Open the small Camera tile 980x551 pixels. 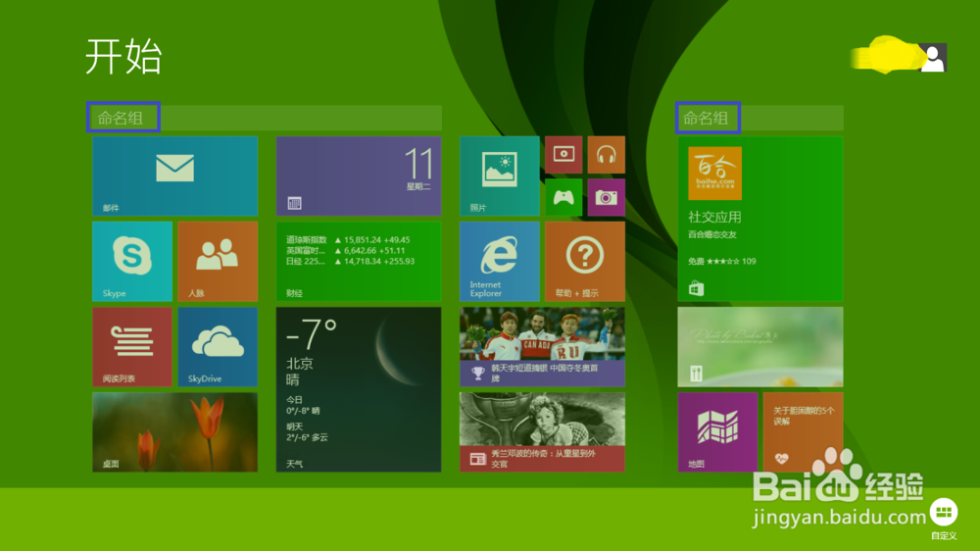click(x=607, y=198)
